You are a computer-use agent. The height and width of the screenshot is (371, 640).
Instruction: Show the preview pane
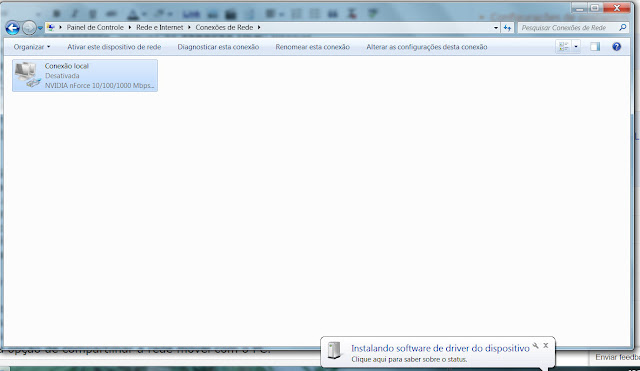(x=595, y=47)
